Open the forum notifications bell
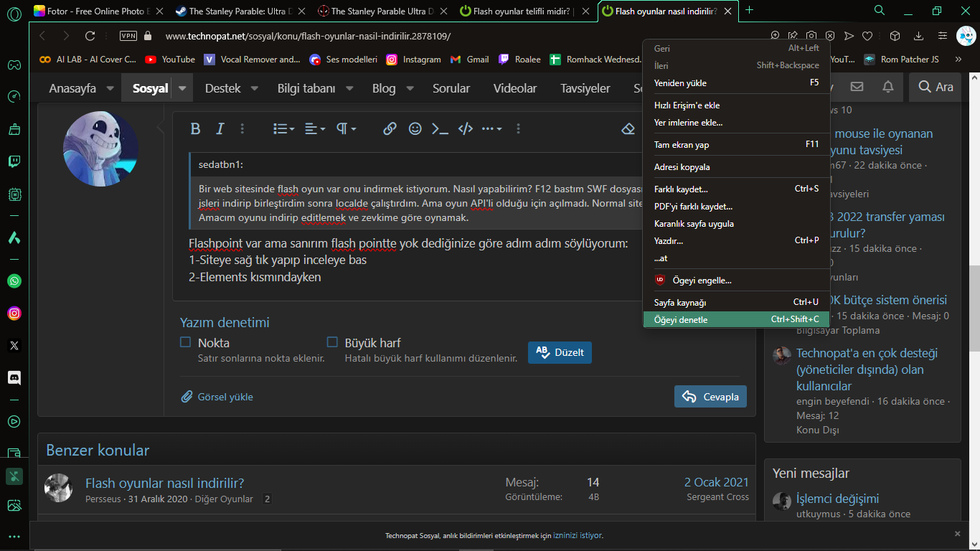Screen dimensions: 980x551 coord(888,87)
